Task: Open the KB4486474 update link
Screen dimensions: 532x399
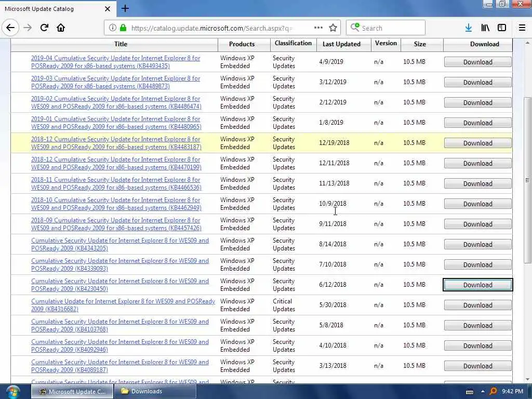Action: [116, 102]
